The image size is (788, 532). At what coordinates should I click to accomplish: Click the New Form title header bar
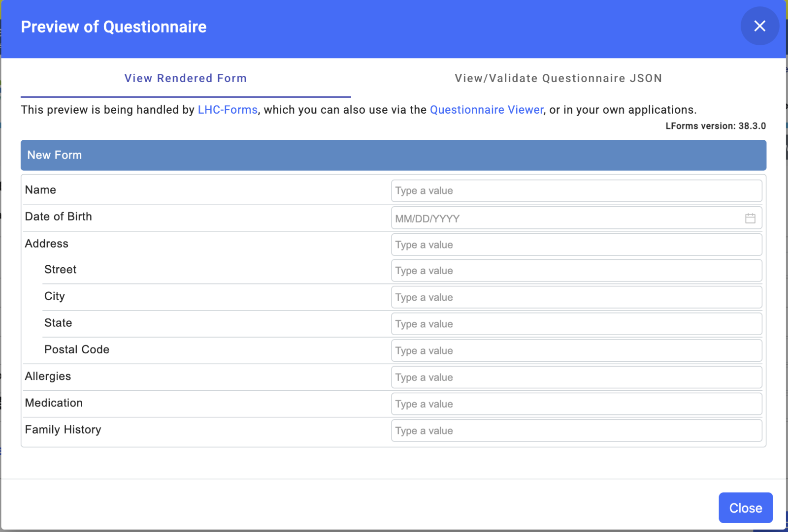[x=393, y=155]
